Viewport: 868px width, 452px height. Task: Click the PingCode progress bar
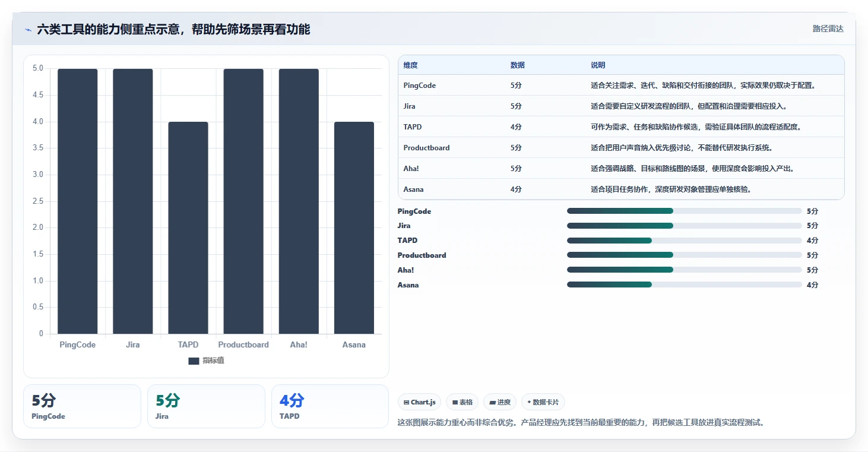(685, 211)
